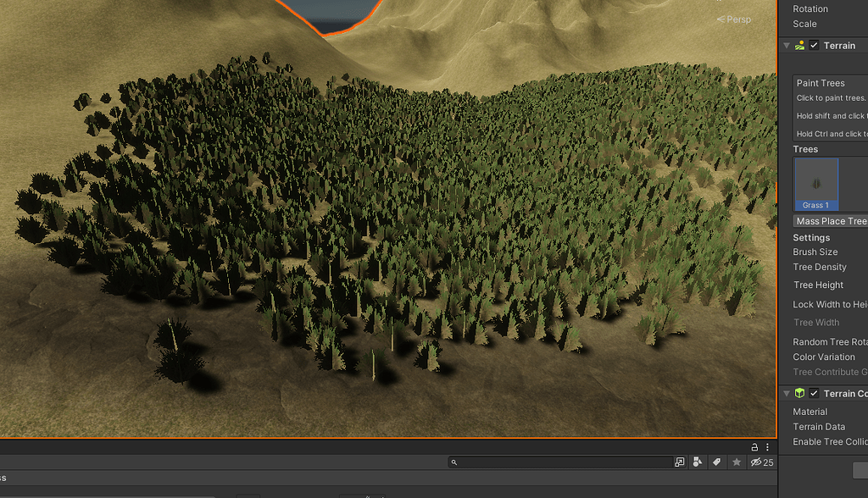This screenshot has height=498, width=868.
Task: Open the three-dot kebab menu near the lock icon
Action: click(x=767, y=446)
